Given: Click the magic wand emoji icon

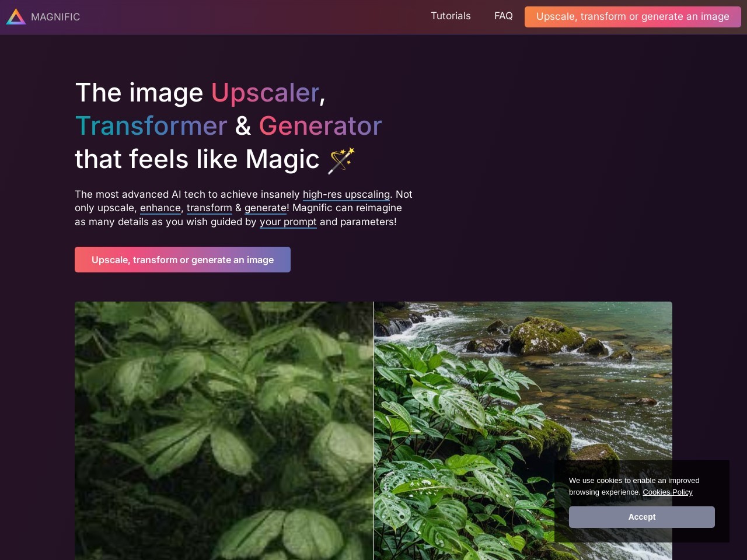Looking at the screenshot, I should point(341,160).
